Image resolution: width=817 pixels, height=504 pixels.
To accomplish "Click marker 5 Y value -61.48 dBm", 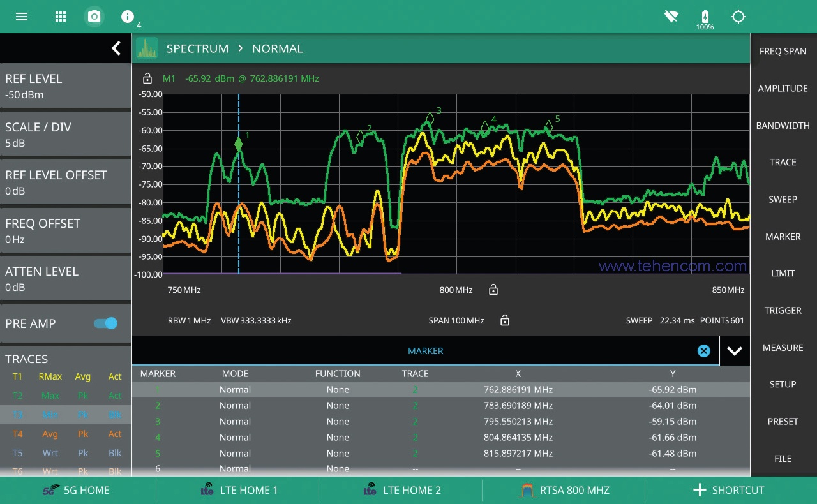I will point(672,453).
